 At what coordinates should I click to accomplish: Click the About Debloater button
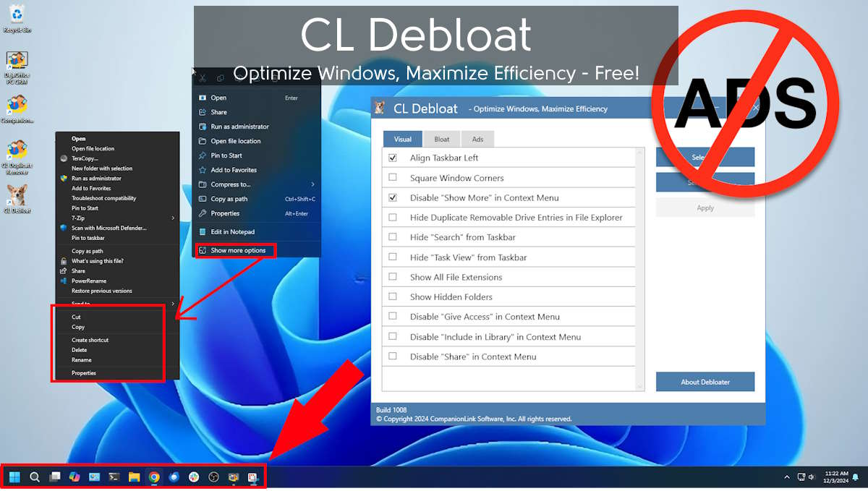(705, 382)
